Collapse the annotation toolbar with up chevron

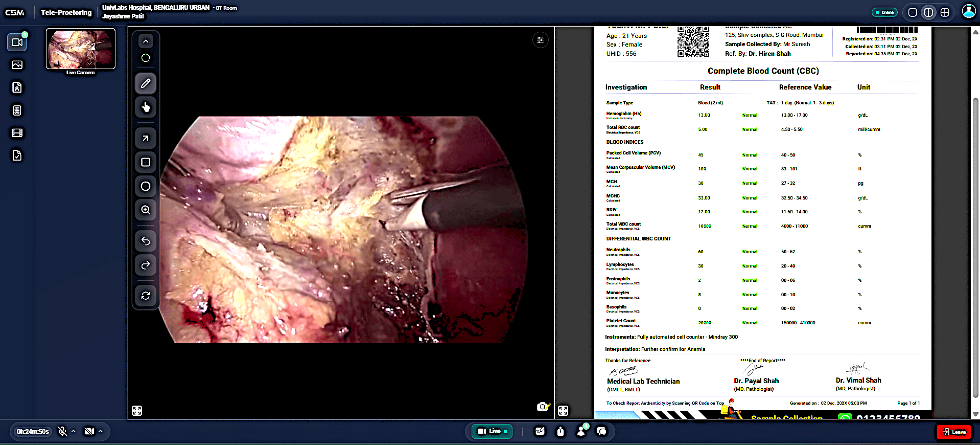point(146,41)
